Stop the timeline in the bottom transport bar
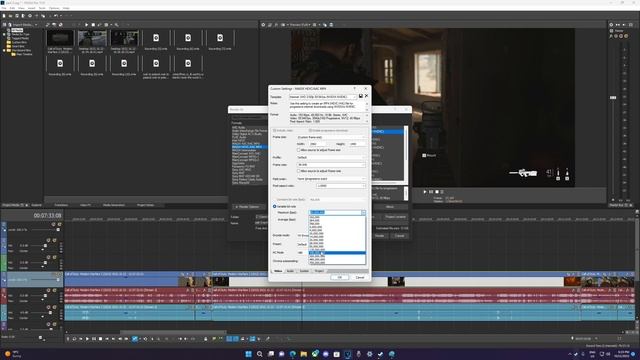This screenshot has height=360, width=640. click(x=100, y=339)
